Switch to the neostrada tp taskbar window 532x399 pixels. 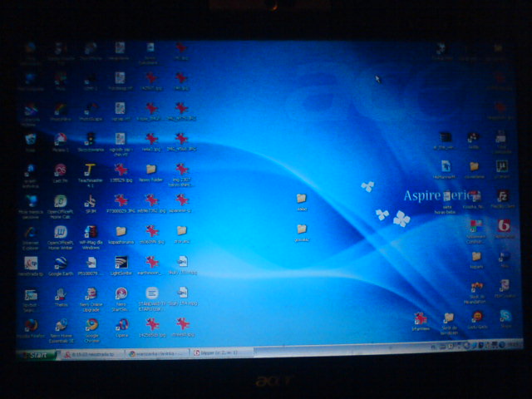(x=91, y=354)
